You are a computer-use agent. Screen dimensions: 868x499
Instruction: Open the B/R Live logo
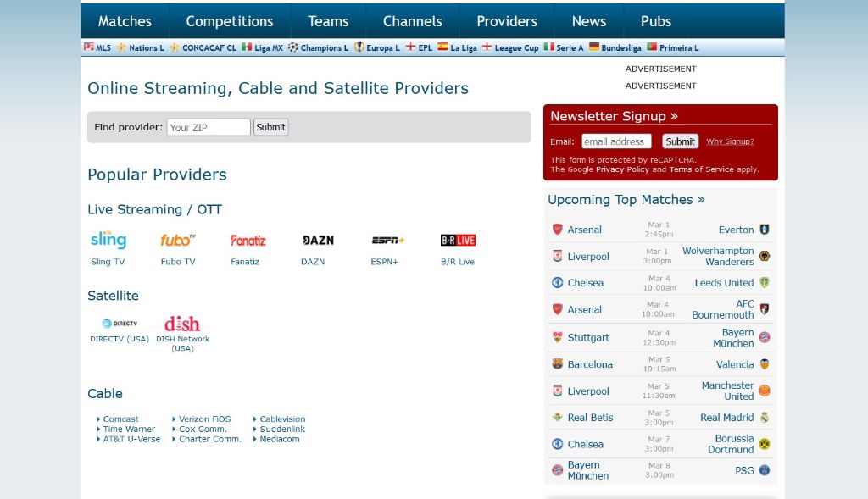(x=458, y=240)
